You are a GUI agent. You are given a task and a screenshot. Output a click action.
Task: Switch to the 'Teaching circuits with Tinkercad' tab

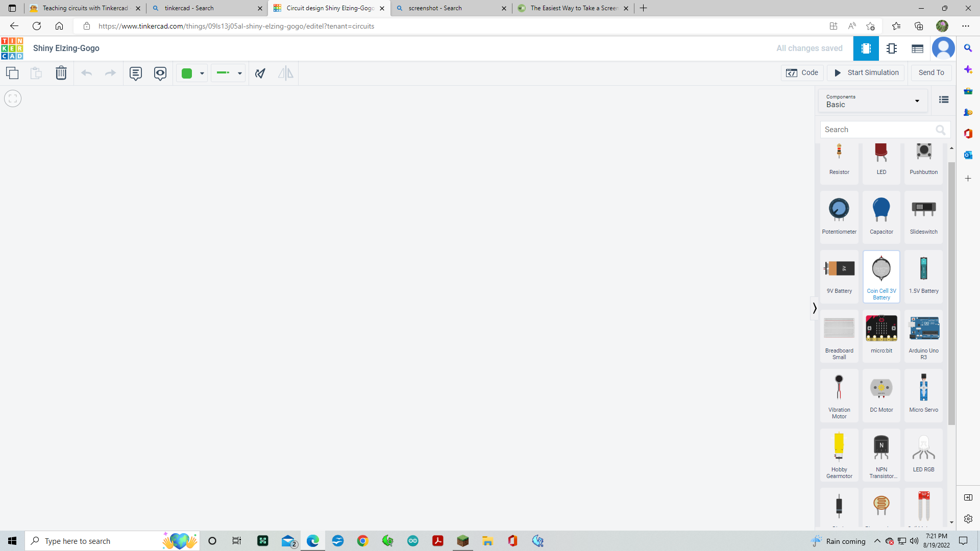(x=84, y=8)
